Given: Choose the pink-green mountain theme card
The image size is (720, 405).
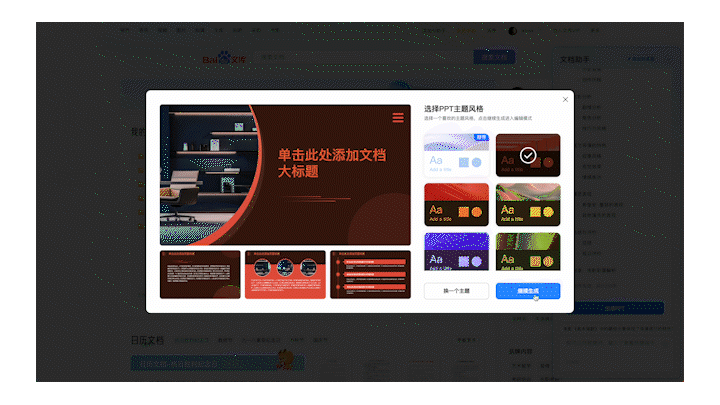Looking at the screenshot, I should (x=528, y=205).
